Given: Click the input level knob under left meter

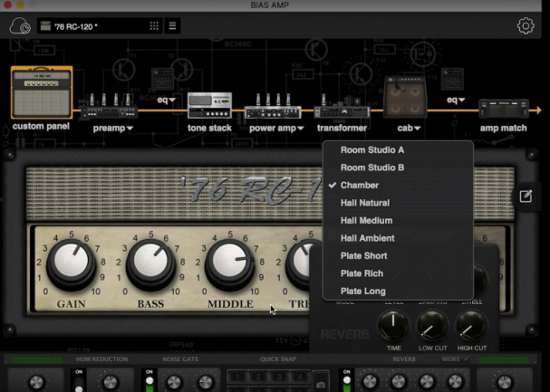Looking at the screenshot, I should pyautogui.click(x=36, y=382).
